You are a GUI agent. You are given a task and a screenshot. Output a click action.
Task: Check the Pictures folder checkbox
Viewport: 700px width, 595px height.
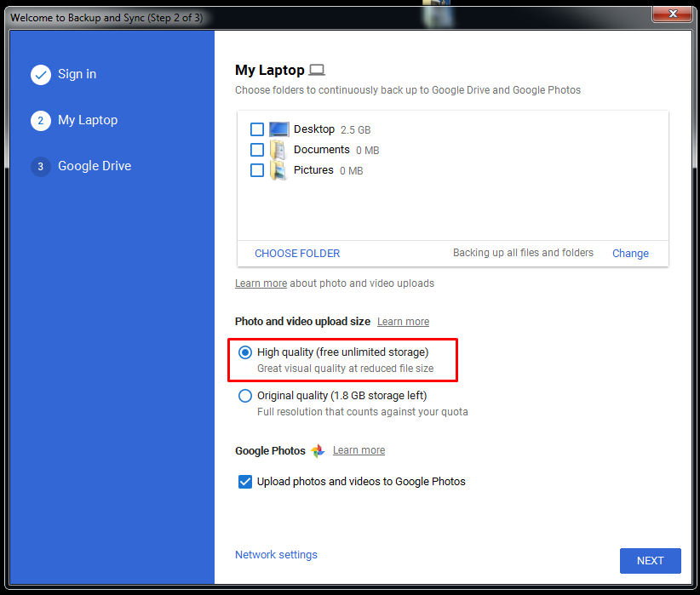click(257, 170)
